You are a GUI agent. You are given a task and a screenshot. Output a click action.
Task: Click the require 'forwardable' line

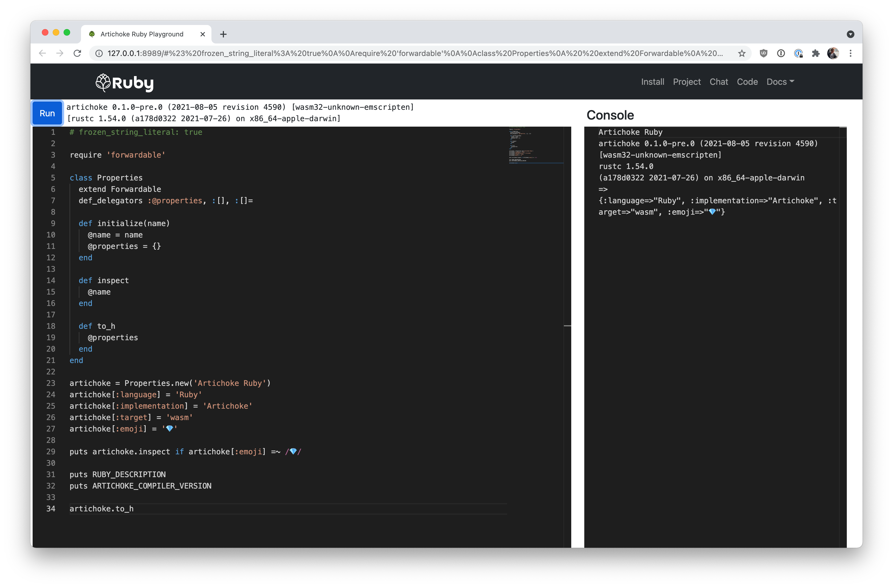[x=117, y=155]
